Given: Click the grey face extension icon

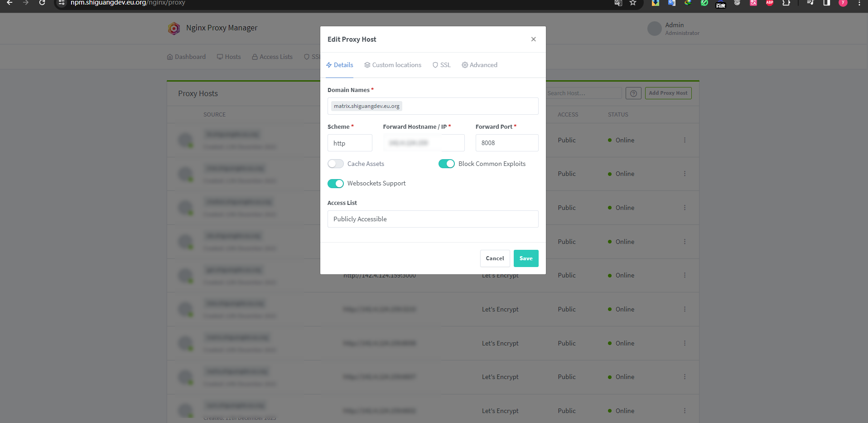Looking at the screenshot, I should [737, 3].
